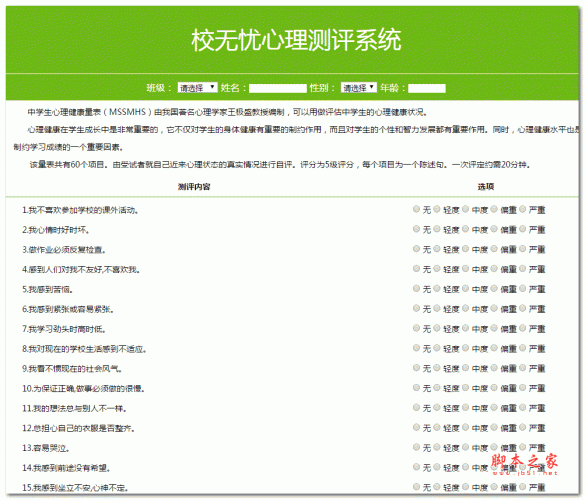The height and width of the screenshot is (500, 585).
Task: Select 无 for question 10
Action: click(x=416, y=388)
